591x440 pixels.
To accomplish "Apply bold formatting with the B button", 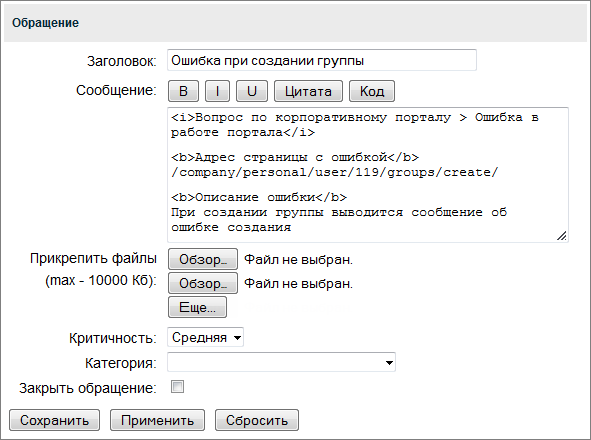I will pyautogui.click(x=183, y=91).
